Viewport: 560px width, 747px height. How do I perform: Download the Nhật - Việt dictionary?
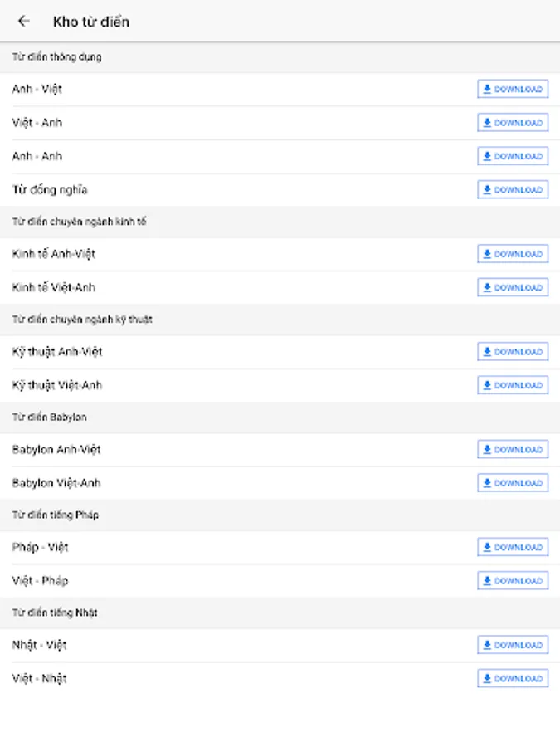coord(513,645)
